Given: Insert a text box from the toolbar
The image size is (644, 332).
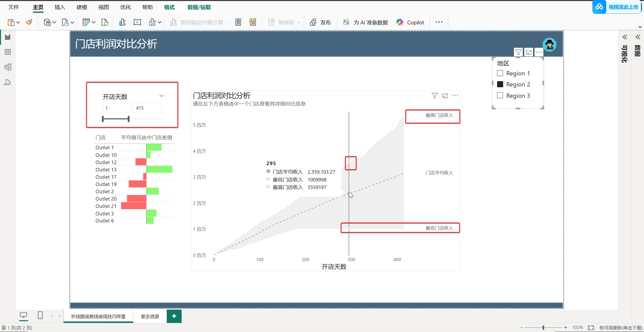Looking at the screenshot, I should pos(137,22).
